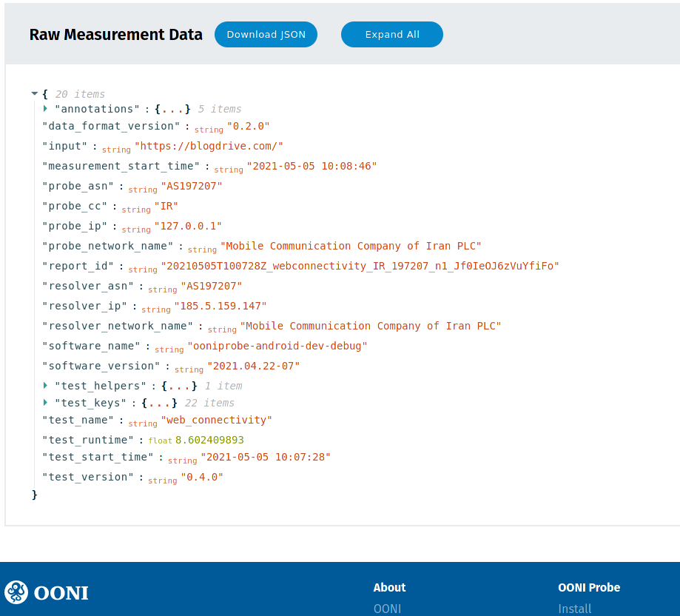Click the About footer heading

[389, 587]
